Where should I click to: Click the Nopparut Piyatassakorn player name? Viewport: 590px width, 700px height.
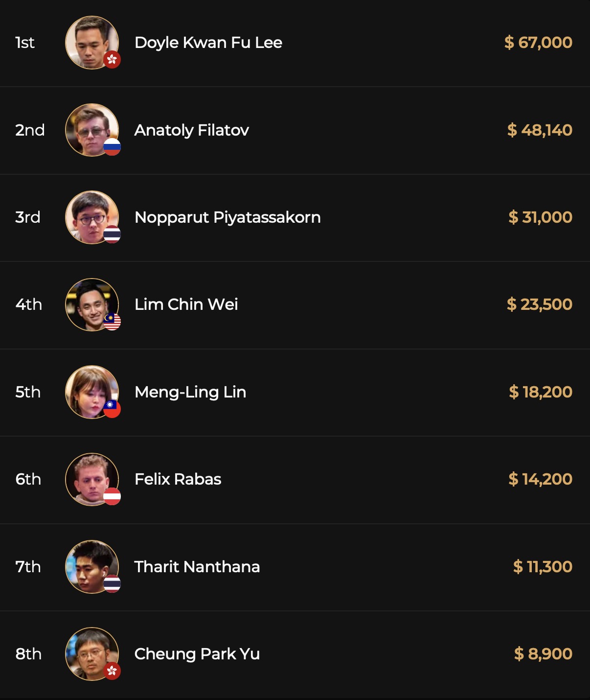227,217
